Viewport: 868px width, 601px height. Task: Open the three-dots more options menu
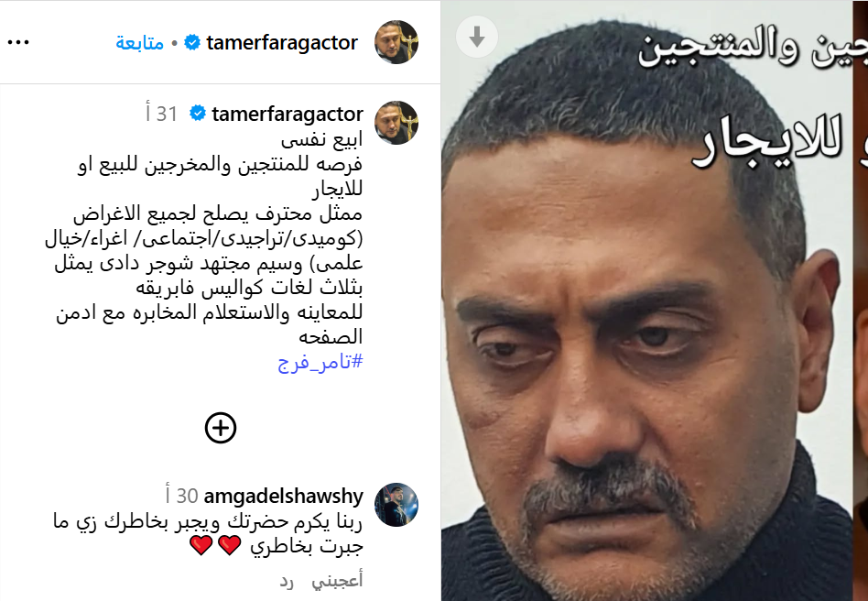18,43
